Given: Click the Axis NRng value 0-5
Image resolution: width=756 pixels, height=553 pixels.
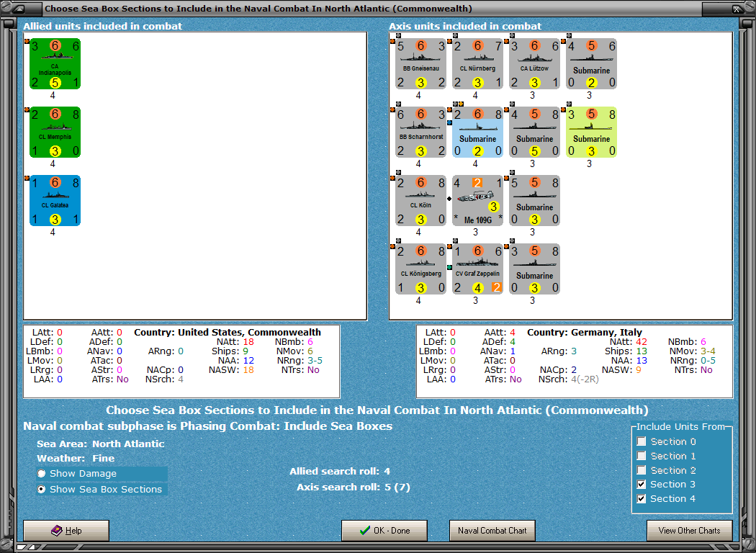Looking at the screenshot, I should tap(708, 361).
